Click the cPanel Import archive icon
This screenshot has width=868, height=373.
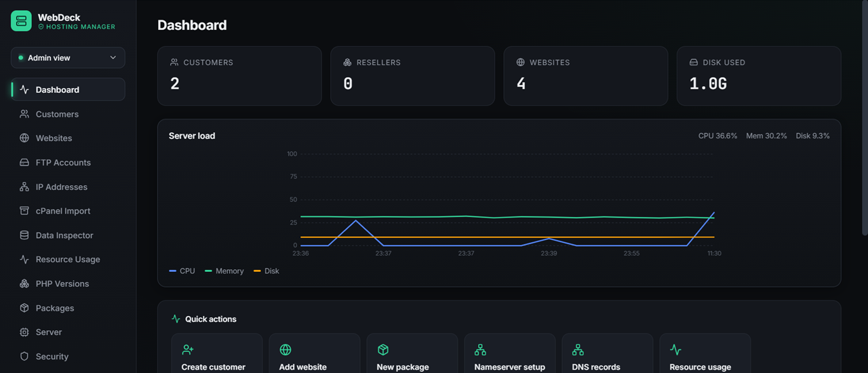[24, 211]
